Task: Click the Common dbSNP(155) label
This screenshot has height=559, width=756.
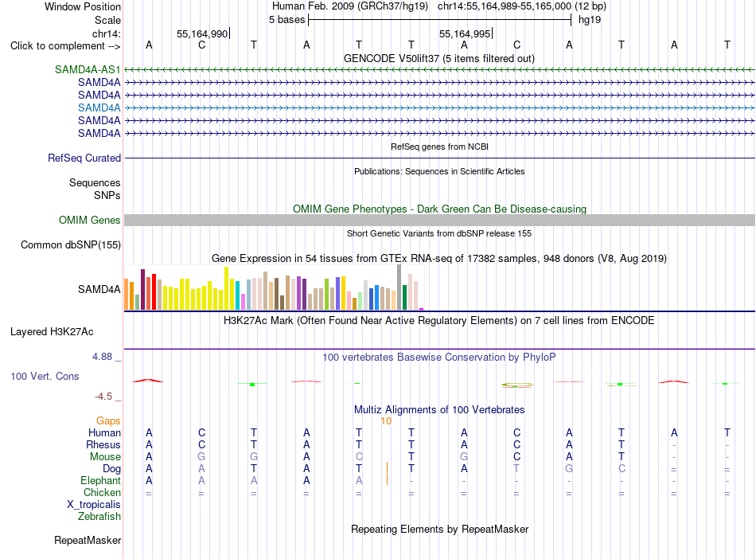Action: tap(70, 244)
